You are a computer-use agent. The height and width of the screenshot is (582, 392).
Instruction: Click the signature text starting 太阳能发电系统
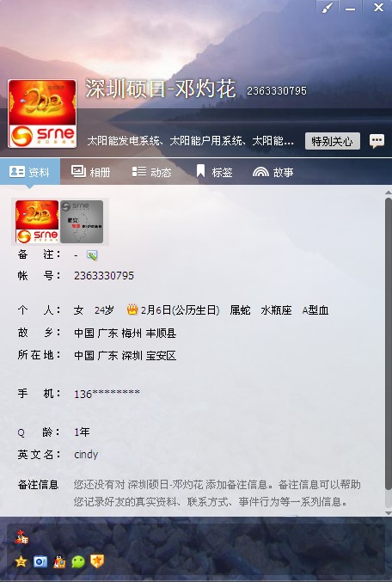[x=191, y=141]
